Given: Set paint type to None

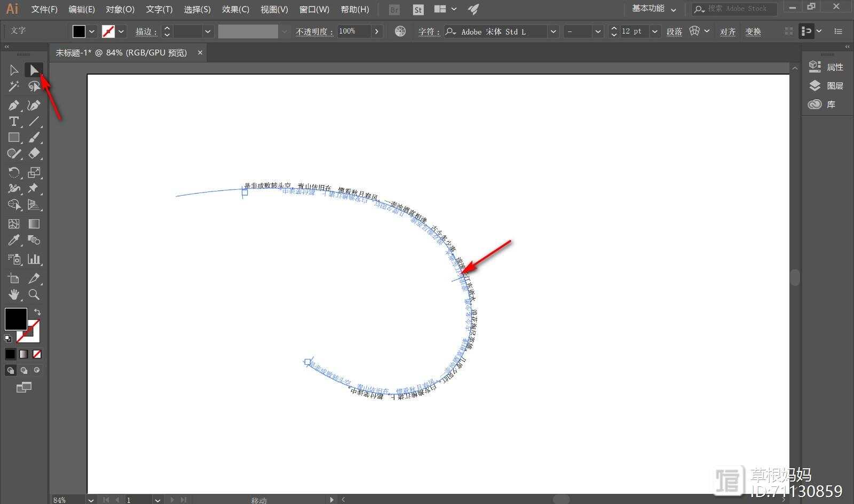Looking at the screenshot, I should 37,354.
